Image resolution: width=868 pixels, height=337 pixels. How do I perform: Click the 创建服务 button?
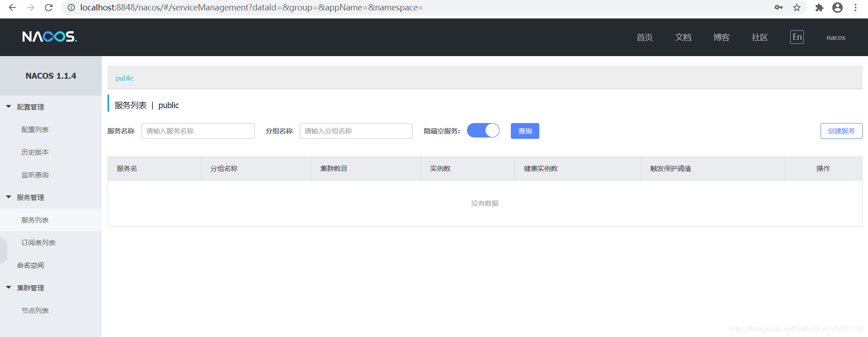coord(841,131)
